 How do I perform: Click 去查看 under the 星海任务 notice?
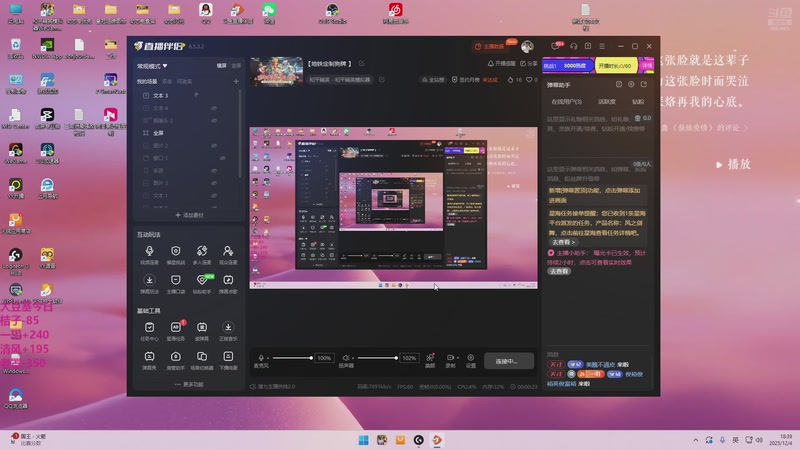(x=563, y=242)
